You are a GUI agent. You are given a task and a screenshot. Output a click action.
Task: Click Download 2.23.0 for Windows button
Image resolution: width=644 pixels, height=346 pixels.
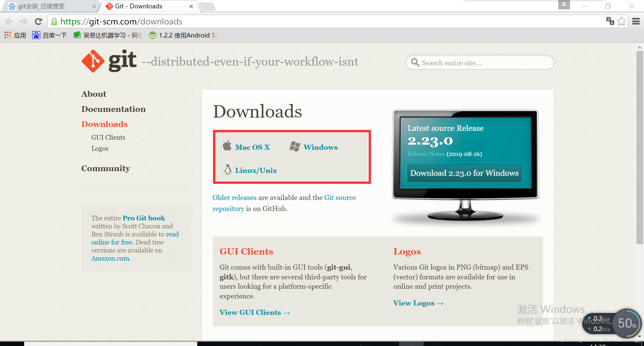464,173
